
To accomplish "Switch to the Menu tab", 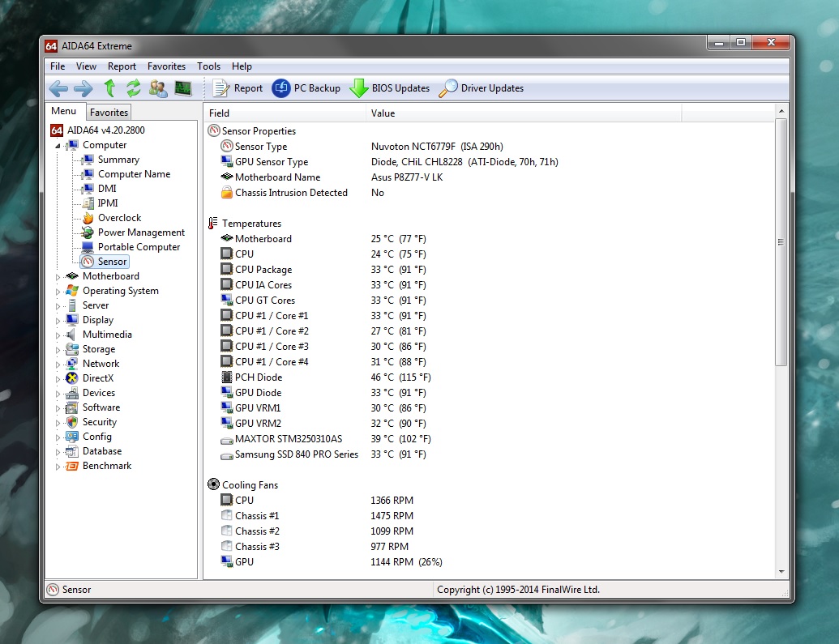I will (64, 111).
